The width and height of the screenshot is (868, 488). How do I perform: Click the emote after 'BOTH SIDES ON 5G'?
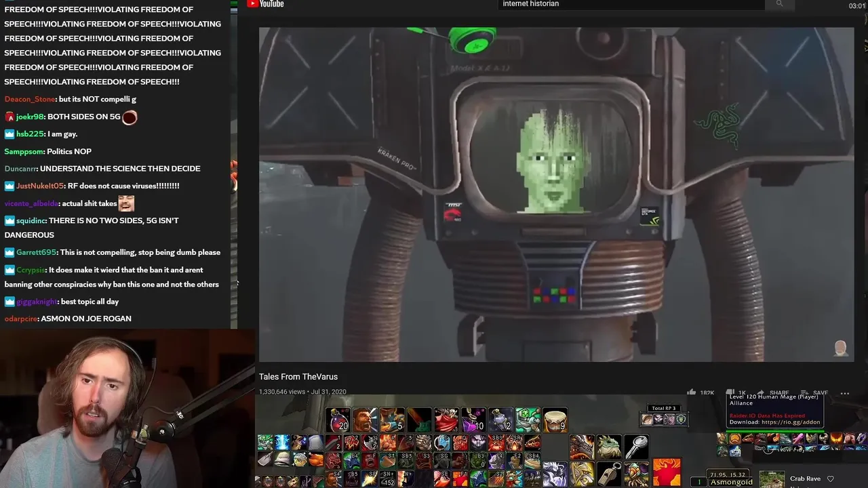click(130, 117)
